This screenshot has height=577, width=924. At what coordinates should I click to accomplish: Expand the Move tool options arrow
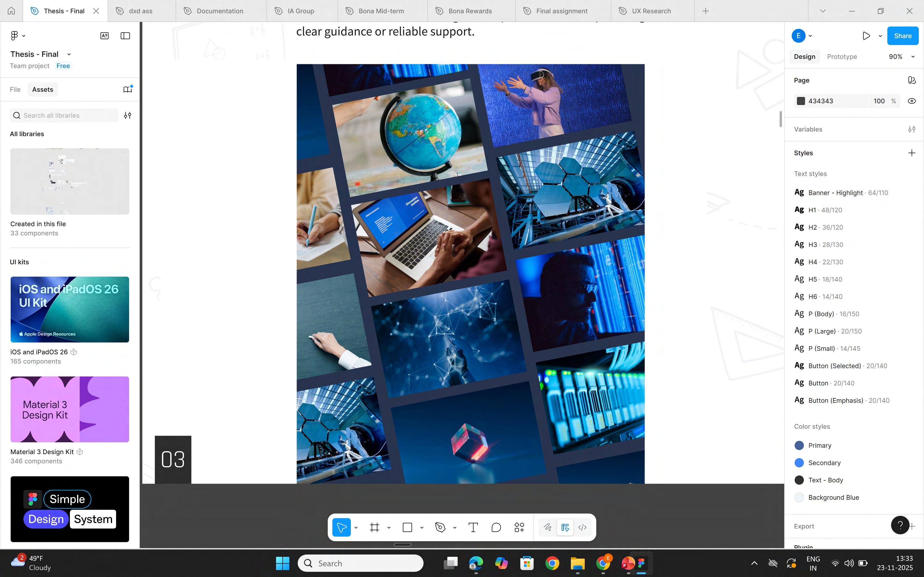coord(356,527)
